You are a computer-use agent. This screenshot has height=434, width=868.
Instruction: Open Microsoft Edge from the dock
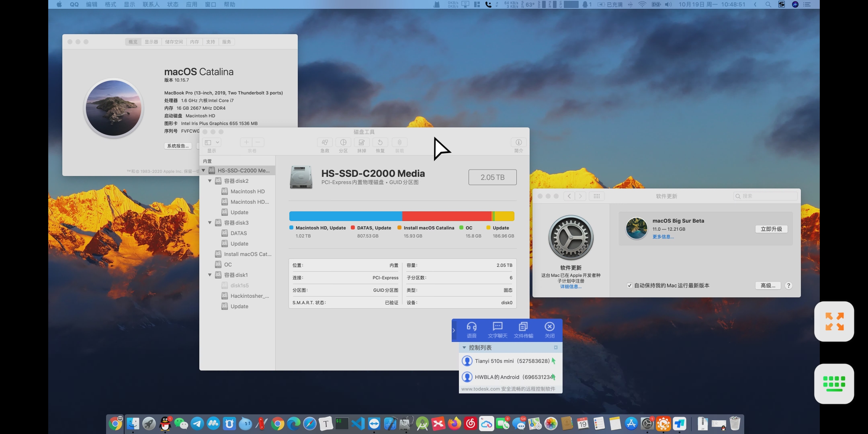293,424
